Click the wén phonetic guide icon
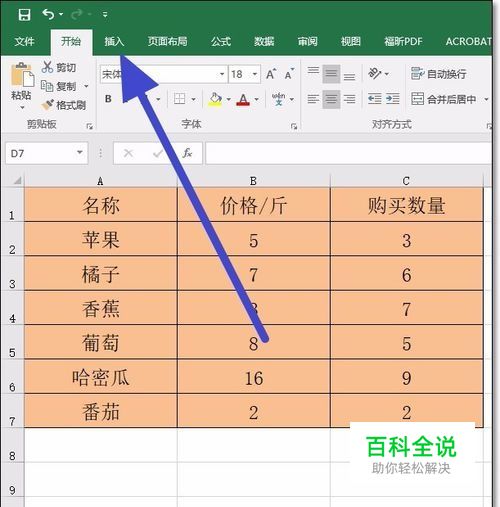This screenshot has height=507, width=500. click(x=278, y=99)
